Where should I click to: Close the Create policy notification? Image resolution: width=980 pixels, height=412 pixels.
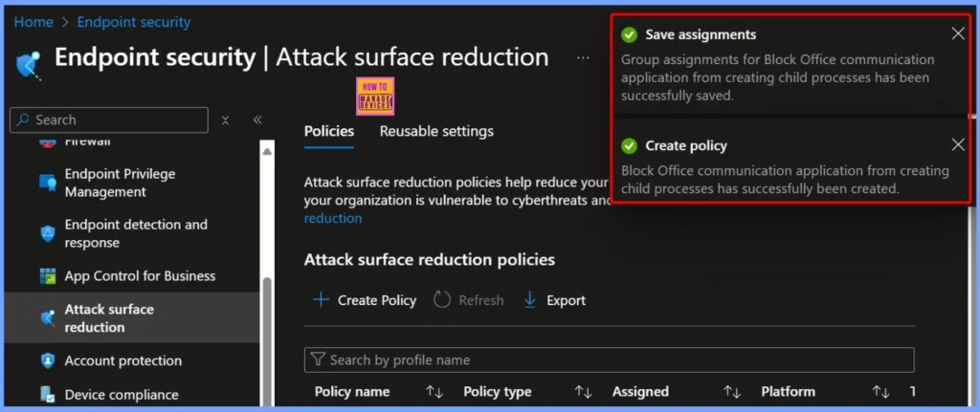click(x=957, y=145)
